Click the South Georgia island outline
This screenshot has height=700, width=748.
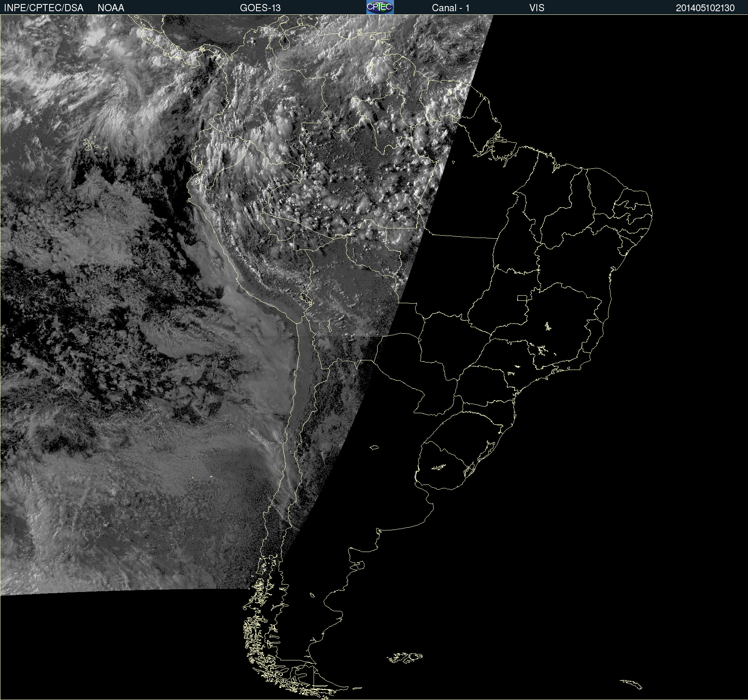pos(631,684)
